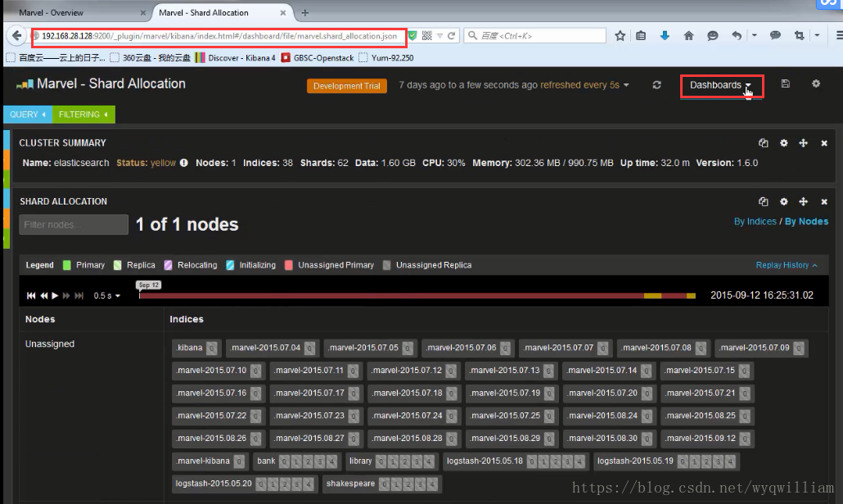Click into the Filter nodes input
843x504 pixels.
coord(74,225)
